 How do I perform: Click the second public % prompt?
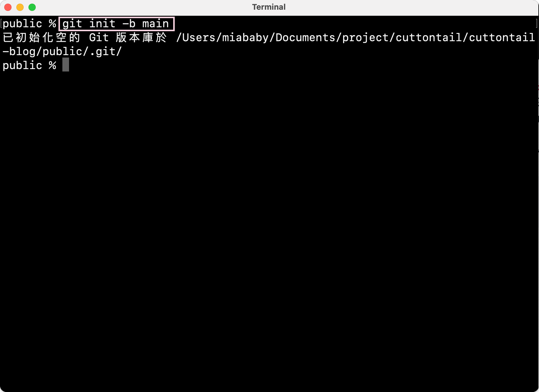[x=30, y=65]
